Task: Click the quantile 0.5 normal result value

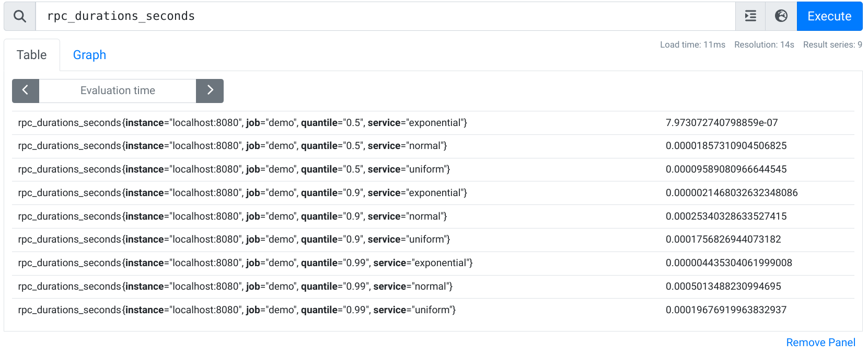Action: tap(726, 145)
